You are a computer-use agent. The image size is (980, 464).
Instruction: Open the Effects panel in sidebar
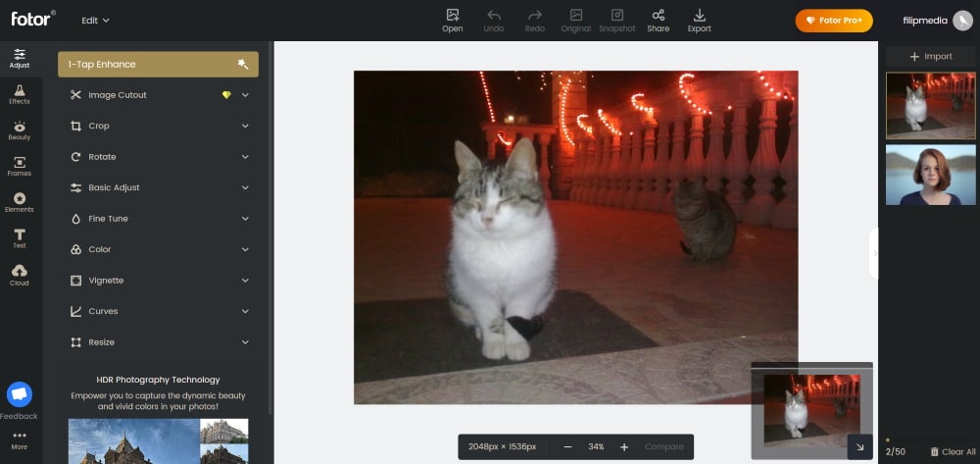tap(20, 94)
